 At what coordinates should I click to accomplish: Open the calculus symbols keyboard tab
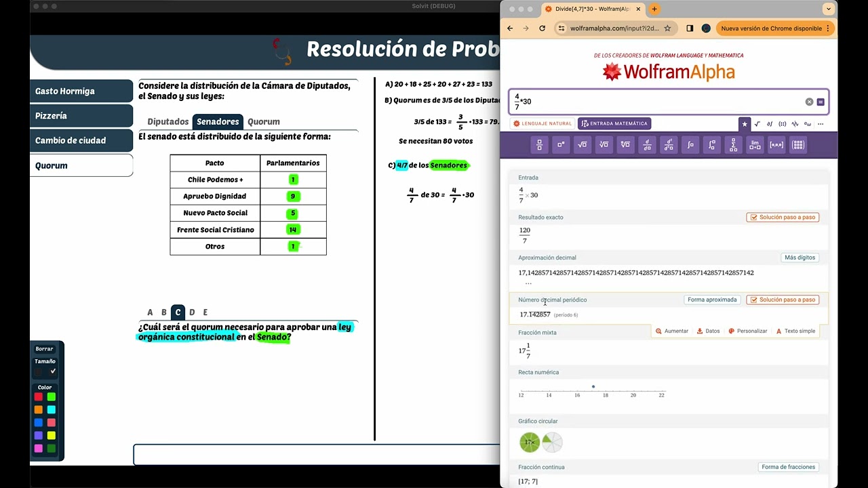[770, 124]
